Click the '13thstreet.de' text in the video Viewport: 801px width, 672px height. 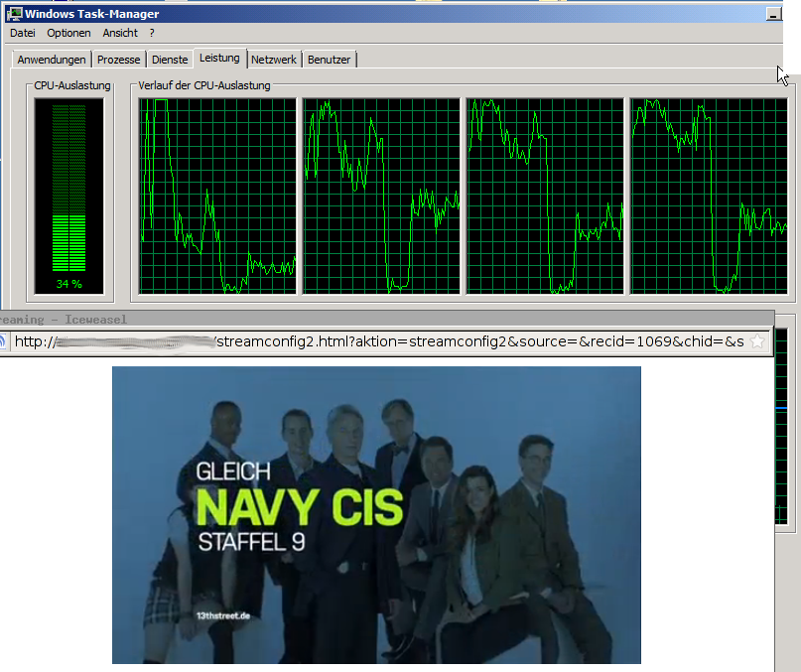click(223, 615)
